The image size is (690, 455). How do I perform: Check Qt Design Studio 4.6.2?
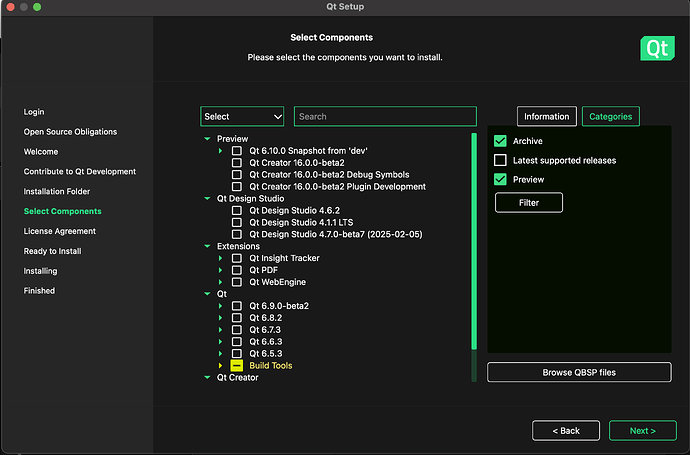click(x=237, y=210)
